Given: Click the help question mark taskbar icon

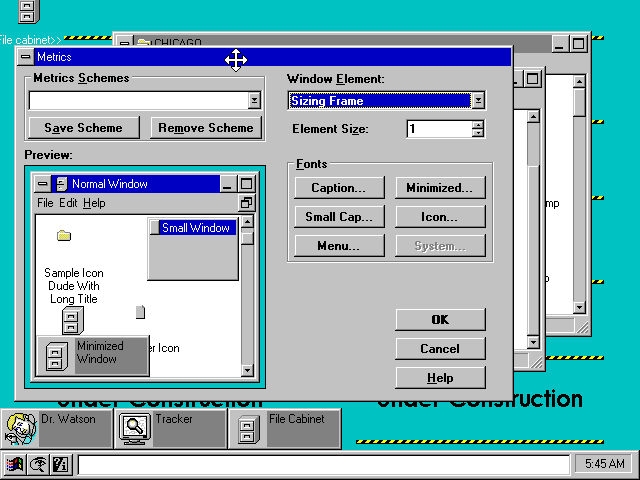Looking at the screenshot, I should pos(60,464).
